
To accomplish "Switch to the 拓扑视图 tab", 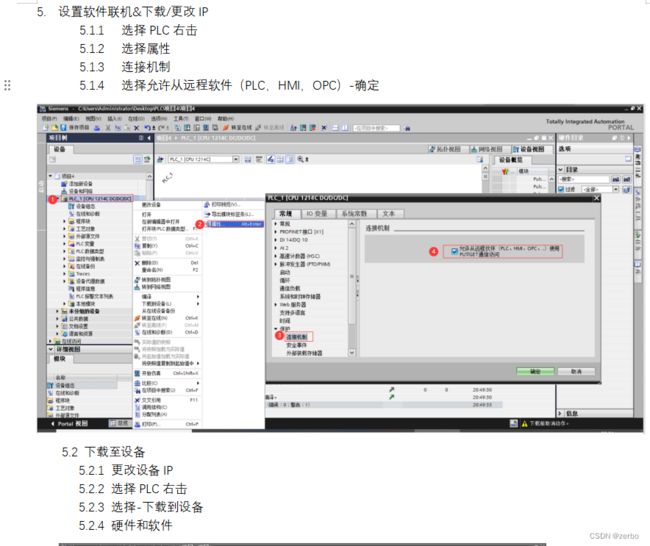I will (x=445, y=149).
